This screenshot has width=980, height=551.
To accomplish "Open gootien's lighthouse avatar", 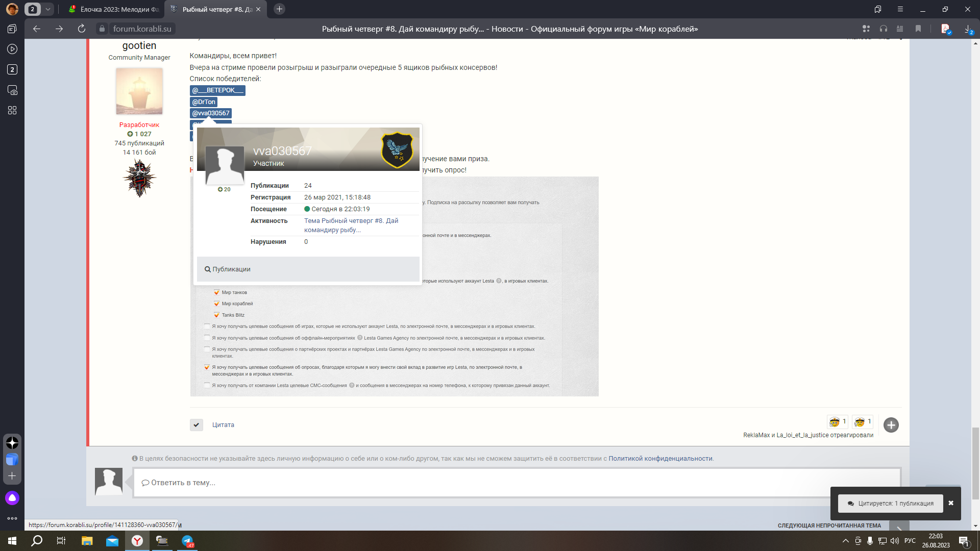I will 139,91.
